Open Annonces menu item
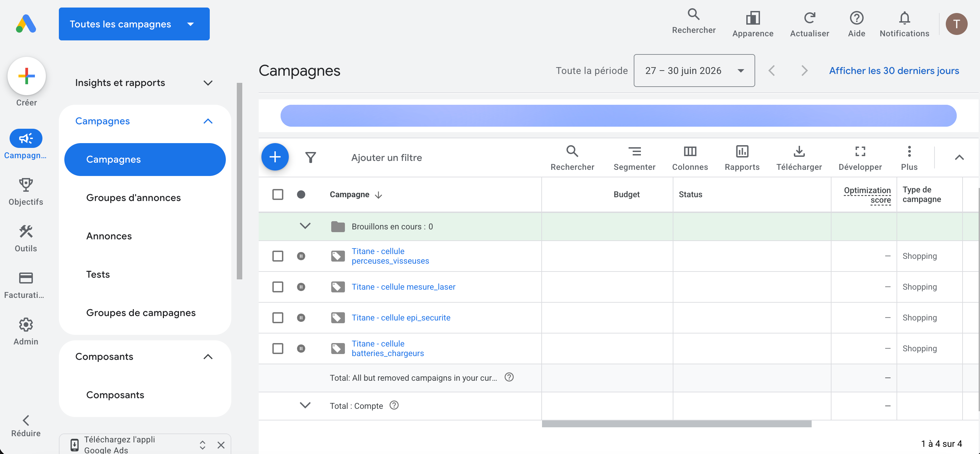 coord(109,236)
